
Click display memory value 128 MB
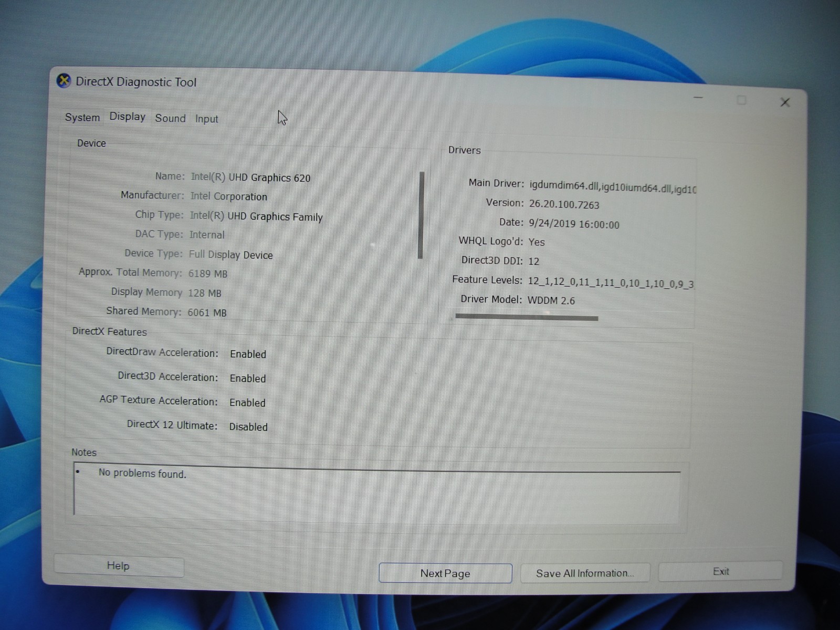(204, 293)
